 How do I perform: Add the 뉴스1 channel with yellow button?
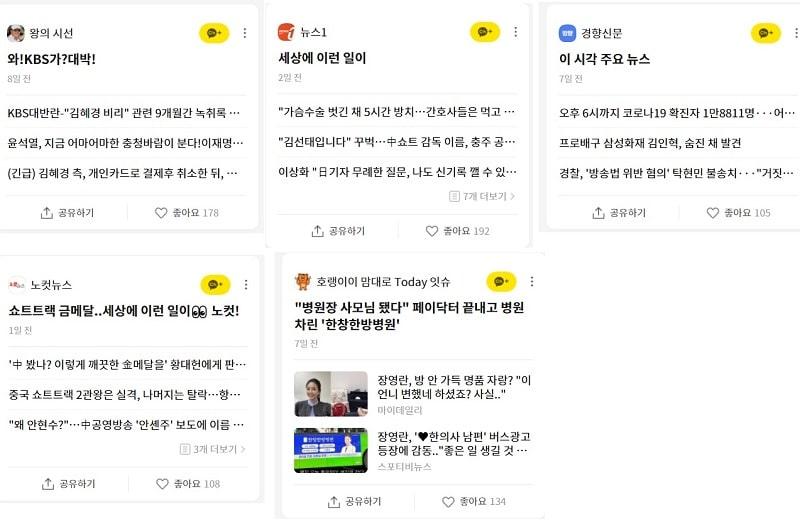(x=485, y=32)
